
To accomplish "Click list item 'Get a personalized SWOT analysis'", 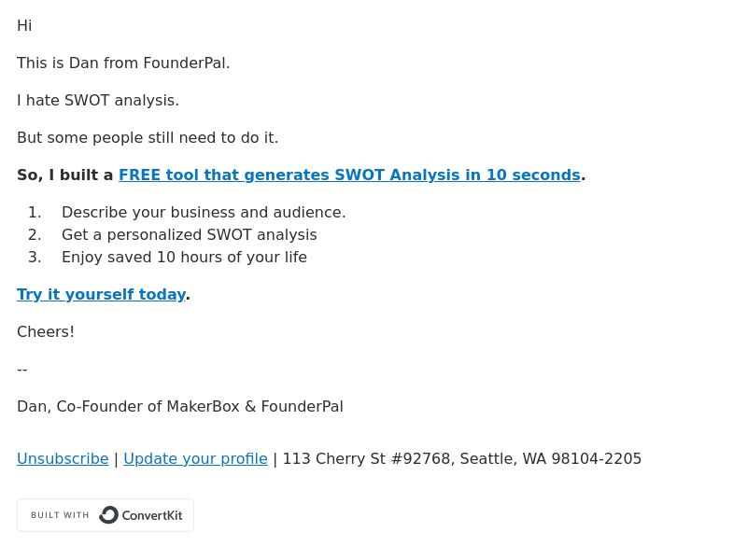I will (x=190, y=235).
